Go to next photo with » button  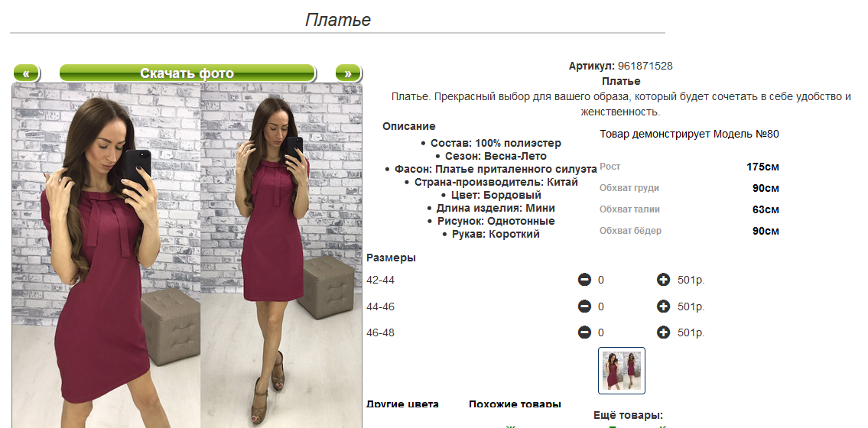click(x=348, y=73)
